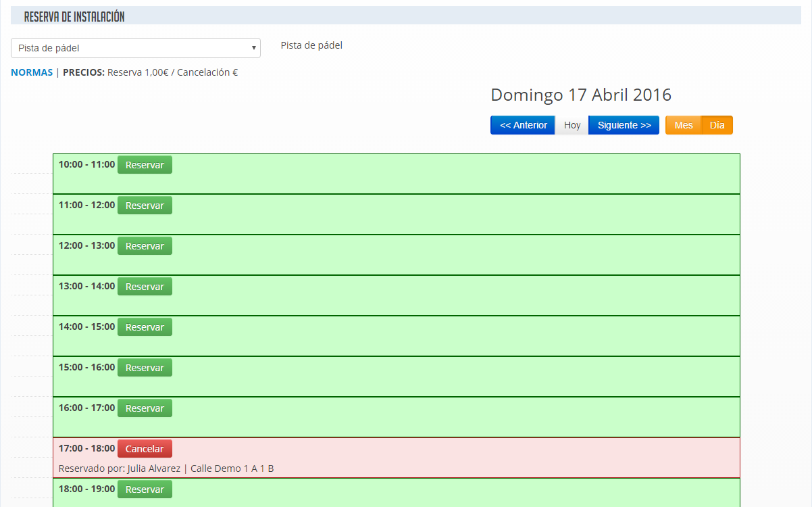Click the Domingo 17 Abril 2016 date heading
Image resolution: width=812 pixels, height=507 pixels.
[580, 95]
